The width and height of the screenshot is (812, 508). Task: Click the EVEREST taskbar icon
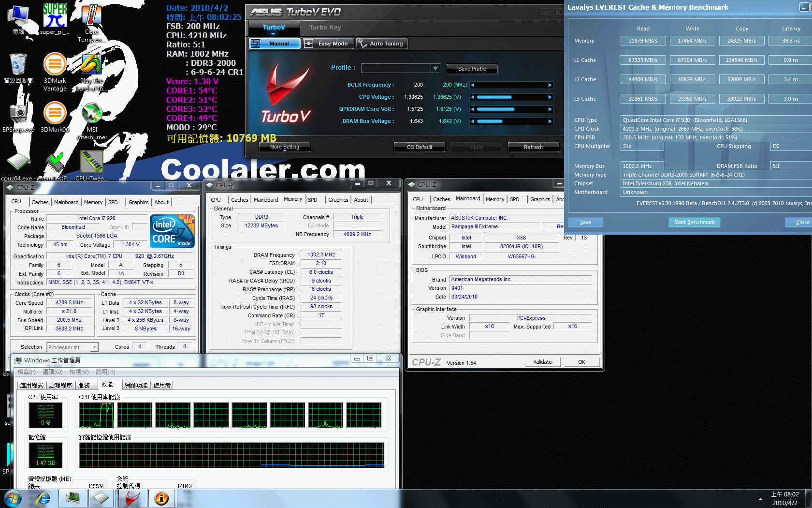pos(161,498)
